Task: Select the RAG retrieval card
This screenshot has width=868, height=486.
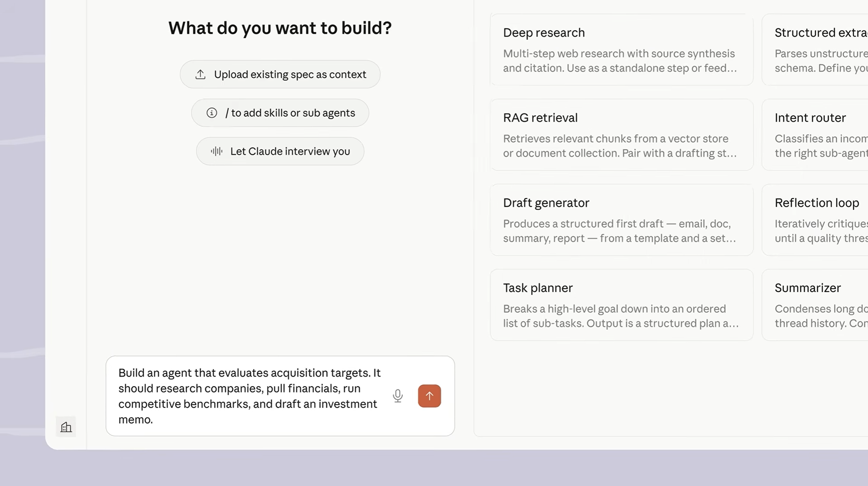Action: click(621, 135)
